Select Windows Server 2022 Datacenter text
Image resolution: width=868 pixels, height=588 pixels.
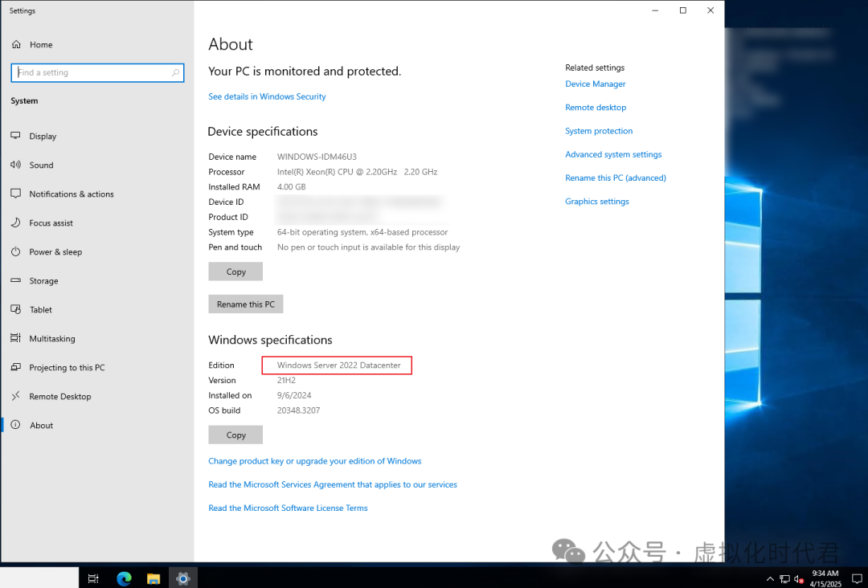pos(339,365)
